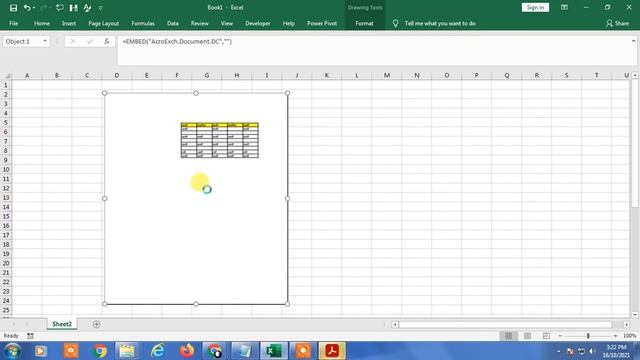
Task: Open the Customize Quick Access Toolbar dropdown
Action: [x=101, y=8]
